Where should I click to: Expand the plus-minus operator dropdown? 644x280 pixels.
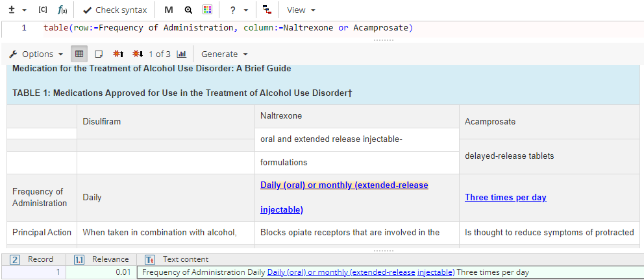click(17, 10)
